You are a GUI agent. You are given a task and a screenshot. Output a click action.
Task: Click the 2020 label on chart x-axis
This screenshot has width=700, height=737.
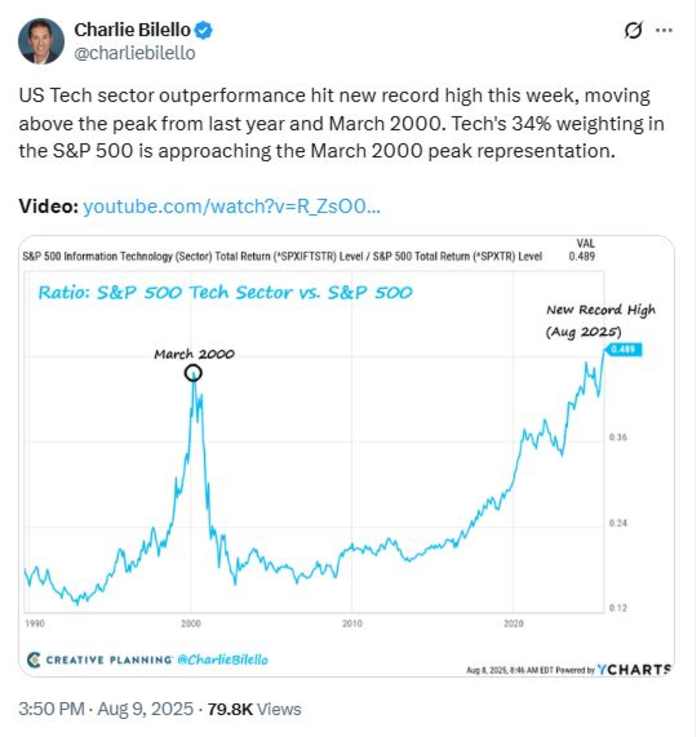coord(513,622)
